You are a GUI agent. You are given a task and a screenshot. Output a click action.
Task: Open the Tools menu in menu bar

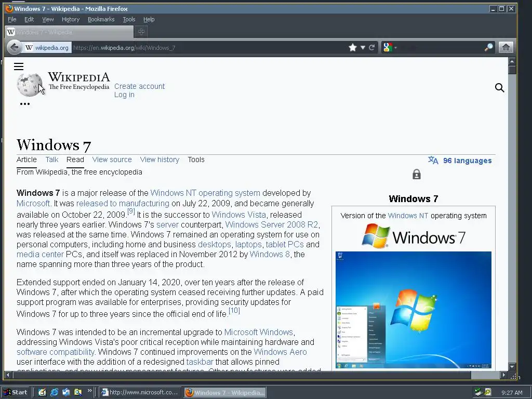129,19
